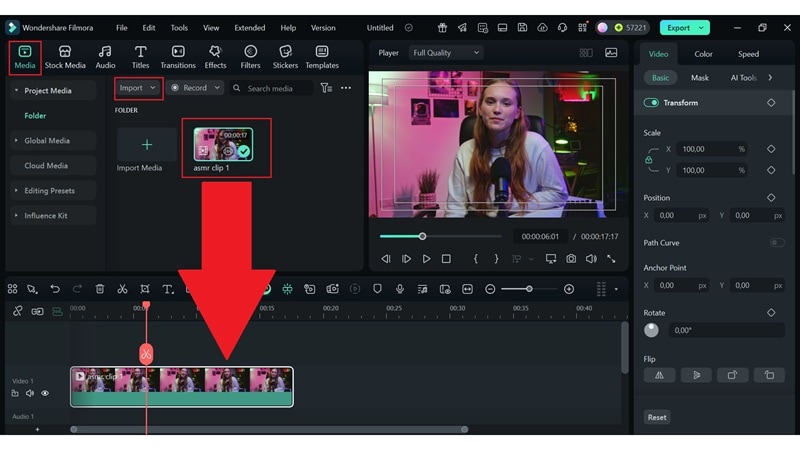Screen dimensions: 800x450
Task: Click the filter and sort media icon
Action: coord(326,88)
